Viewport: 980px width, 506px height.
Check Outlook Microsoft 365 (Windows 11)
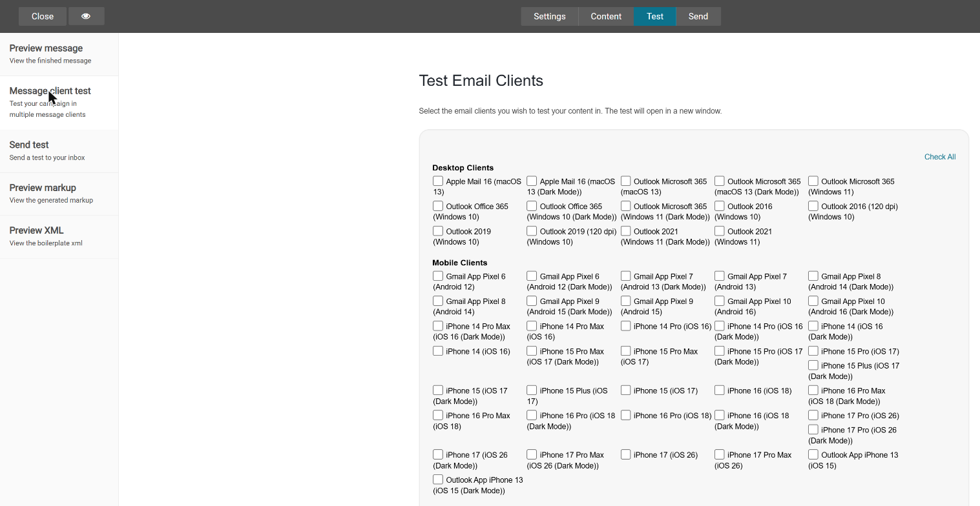(x=813, y=181)
